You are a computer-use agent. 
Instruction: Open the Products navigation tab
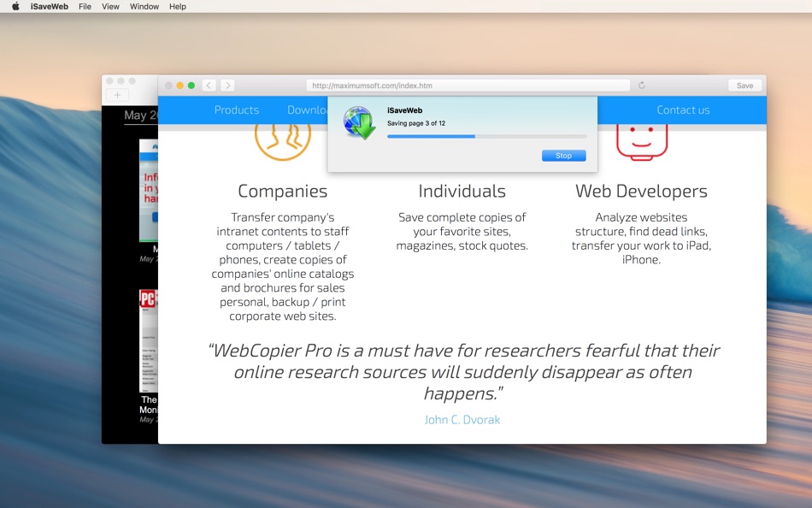pyautogui.click(x=237, y=109)
